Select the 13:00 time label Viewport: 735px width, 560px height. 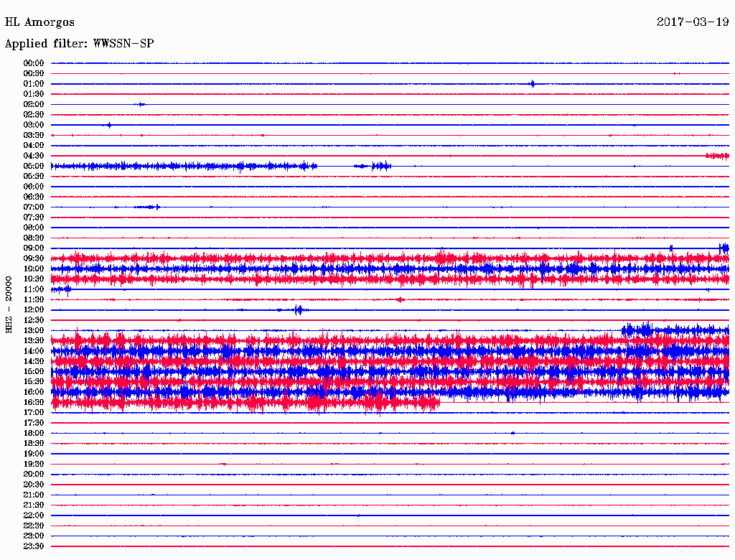(x=34, y=330)
